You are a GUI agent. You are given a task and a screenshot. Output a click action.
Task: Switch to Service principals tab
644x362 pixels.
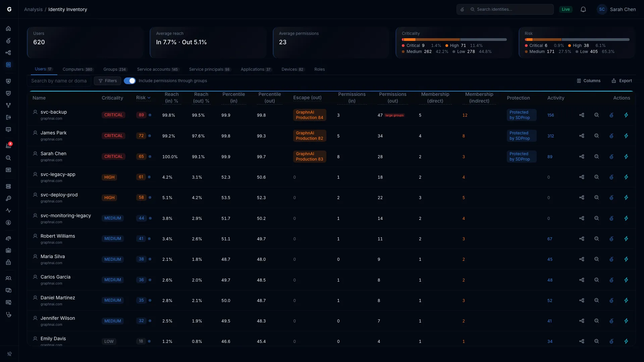tap(210, 69)
